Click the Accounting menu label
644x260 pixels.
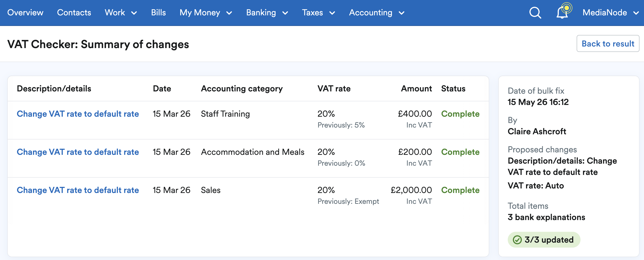(x=371, y=12)
